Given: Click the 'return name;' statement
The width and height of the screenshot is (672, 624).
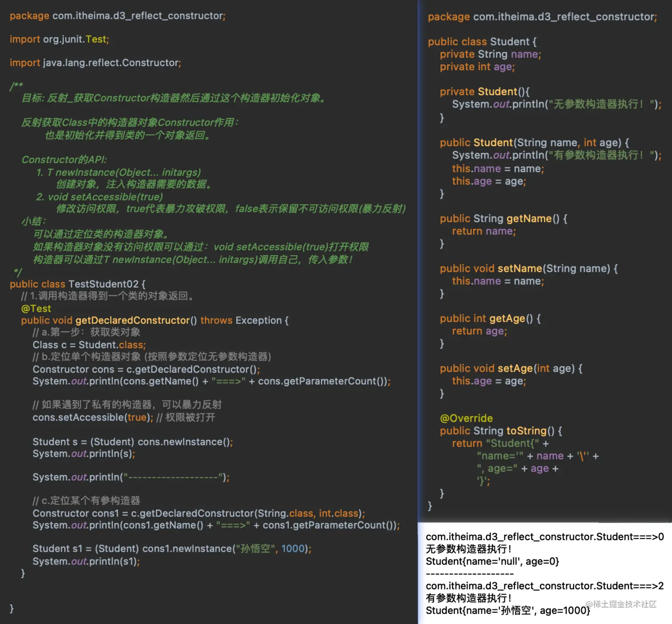Looking at the screenshot, I should pos(484,231).
